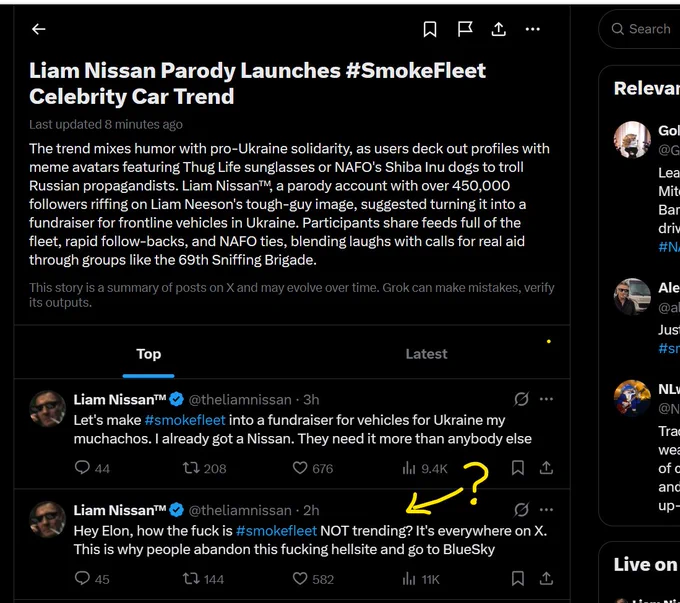Repost the post with 208 reposts
This screenshot has height=603, width=680.
204,468
